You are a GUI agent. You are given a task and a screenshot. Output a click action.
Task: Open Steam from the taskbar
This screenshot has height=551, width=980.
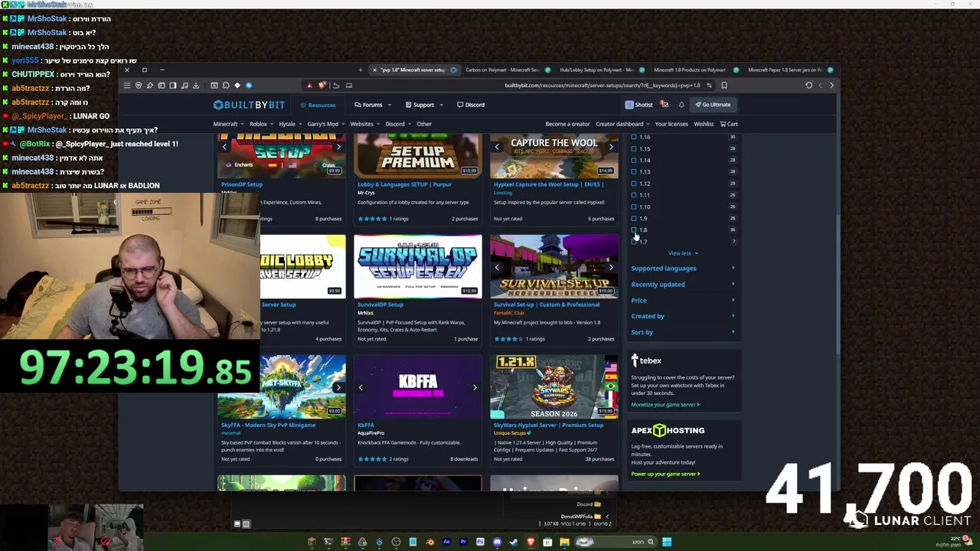coord(514,542)
